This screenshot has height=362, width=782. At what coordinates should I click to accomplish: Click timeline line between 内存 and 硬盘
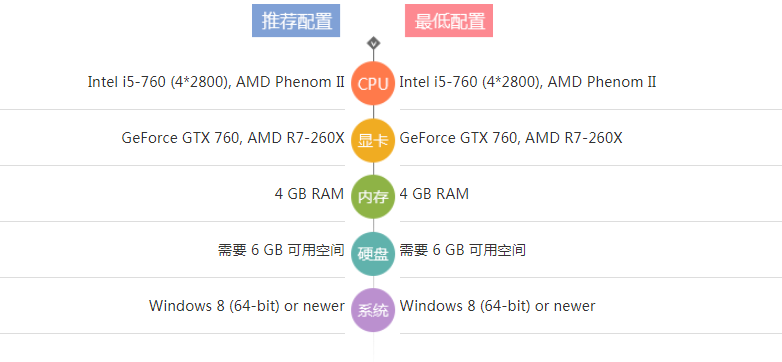point(373,225)
